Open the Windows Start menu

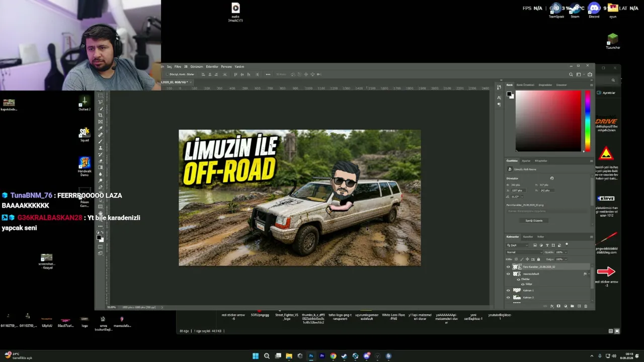pyautogui.click(x=256, y=356)
